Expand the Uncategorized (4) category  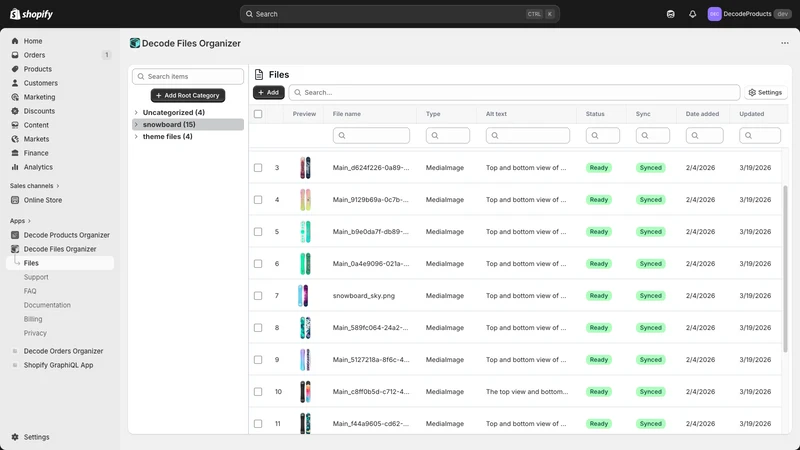tap(136, 112)
